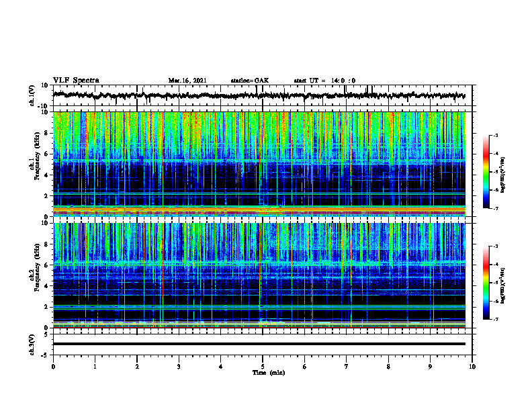The image size is (532, 411).
Task: Click the "8" kHz tick on ch.1 frequency axis
Action: (47, 133)
